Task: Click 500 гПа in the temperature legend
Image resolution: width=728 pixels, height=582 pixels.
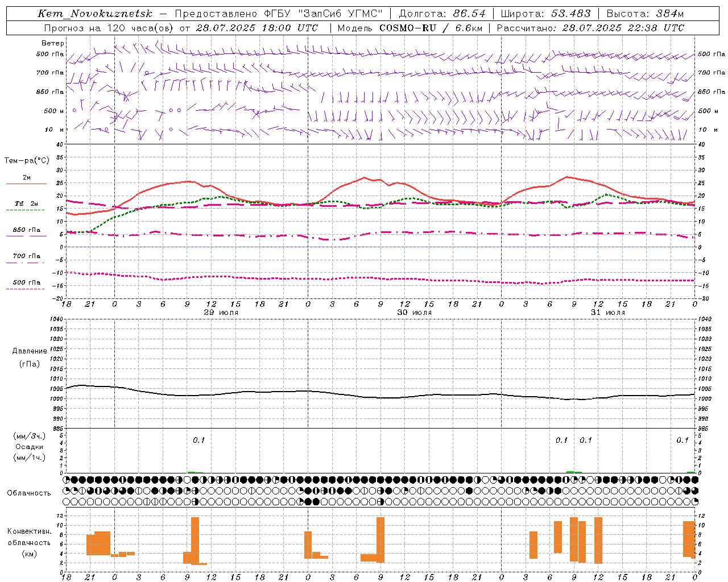Action: (26, 282)
